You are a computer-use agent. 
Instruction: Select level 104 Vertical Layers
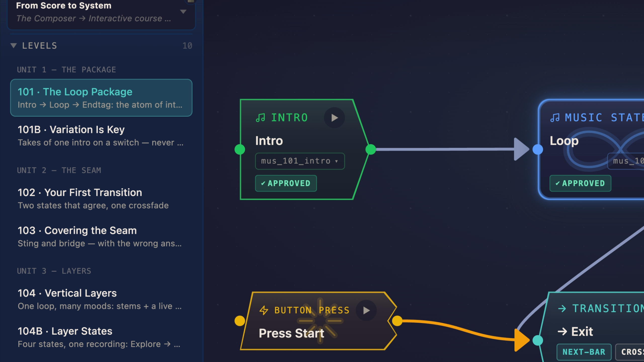[x=101, y=299]
